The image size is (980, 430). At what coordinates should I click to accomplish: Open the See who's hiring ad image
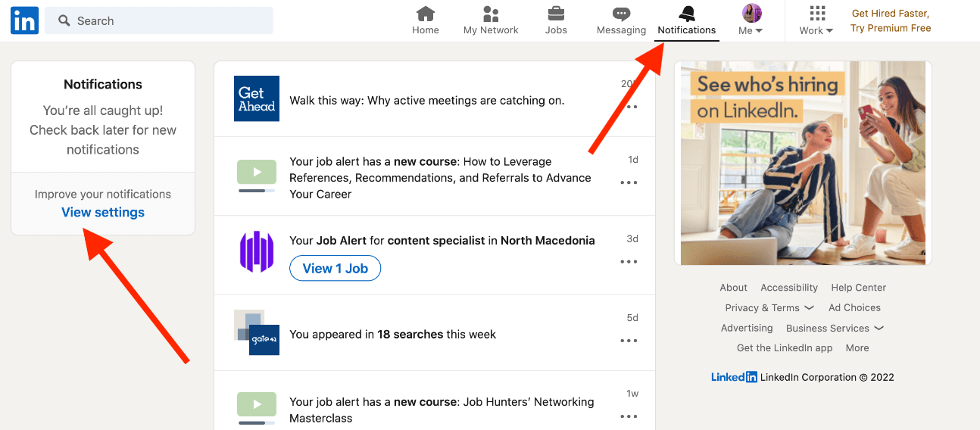point(803,163)
